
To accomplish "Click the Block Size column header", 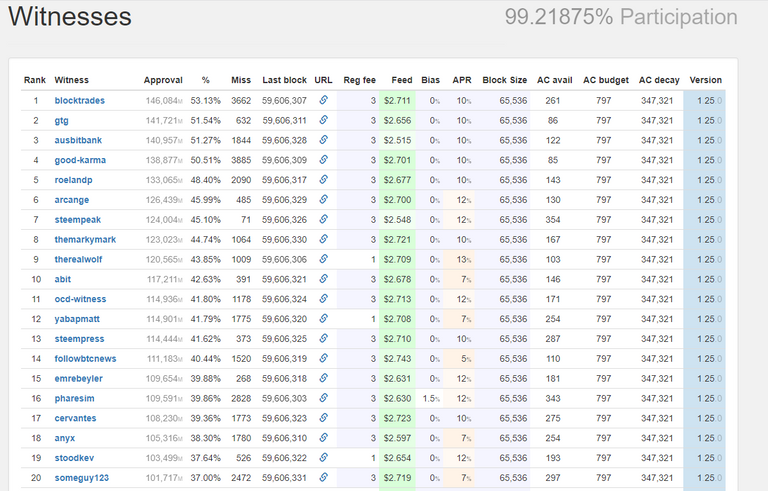I will click(504, 80).
